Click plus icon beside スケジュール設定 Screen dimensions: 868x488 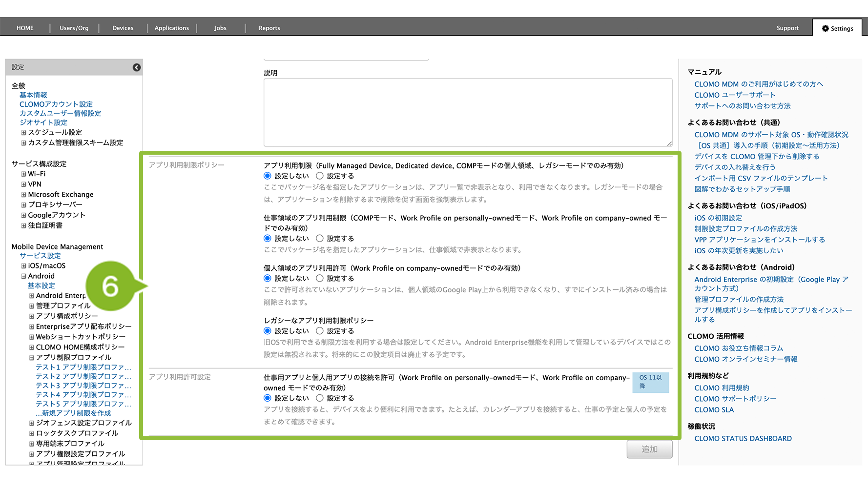coord(23,133)
